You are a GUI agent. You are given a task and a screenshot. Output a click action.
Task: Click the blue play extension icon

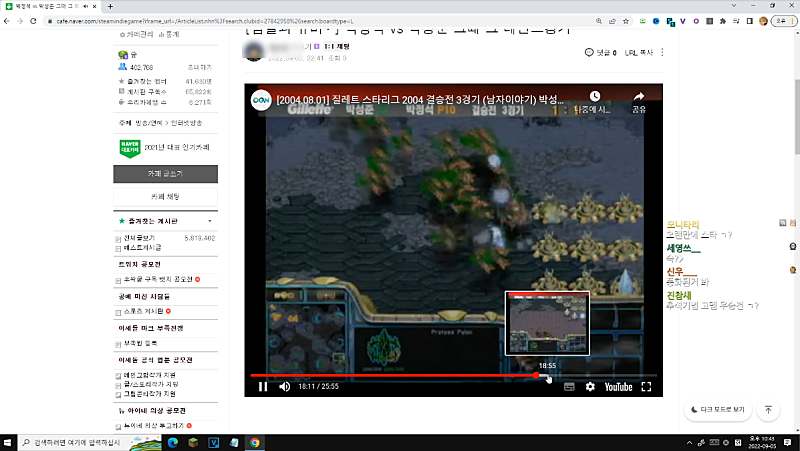656,21
